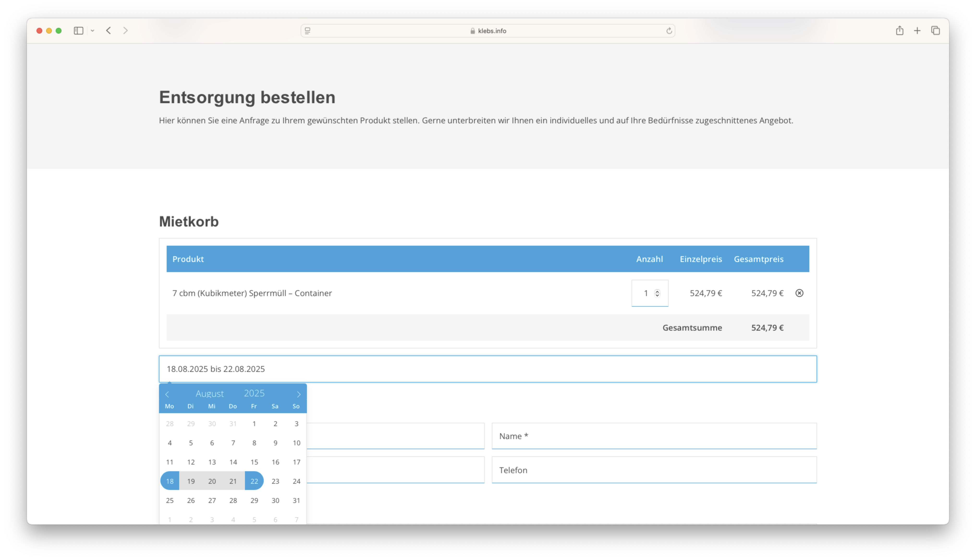Show the tab overview icon
The height and width of the screenshot is (560, 976).
pyautogui.click(x=936, y=31)
